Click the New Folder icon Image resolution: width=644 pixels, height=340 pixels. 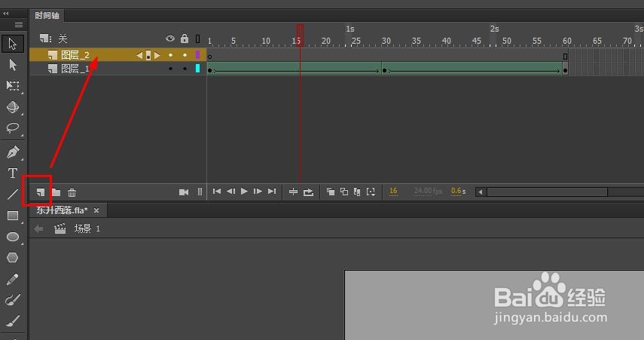[x=56, y=192]
